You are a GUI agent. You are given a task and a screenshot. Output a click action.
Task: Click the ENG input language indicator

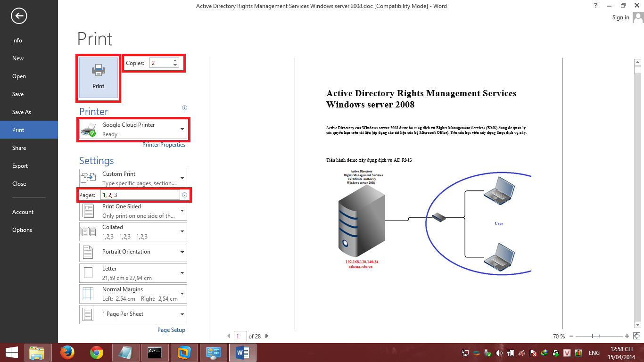pos(594,353)
